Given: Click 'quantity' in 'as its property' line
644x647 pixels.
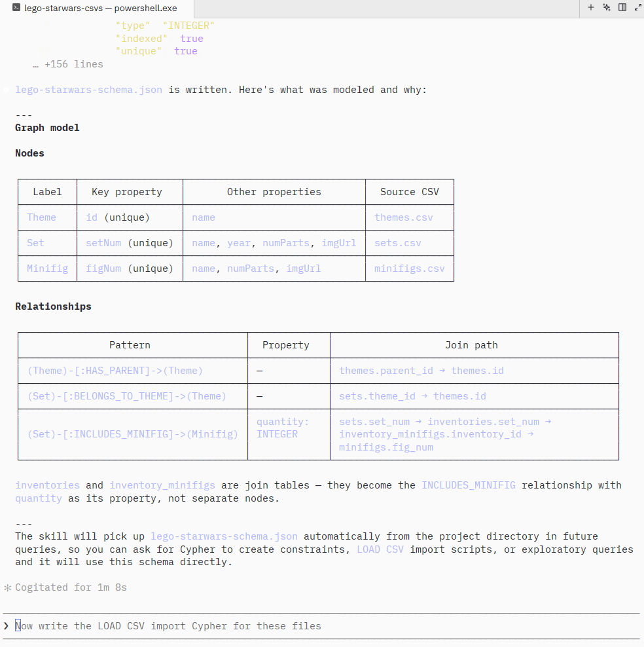Looking at the screenshot, I should point(39,498).
